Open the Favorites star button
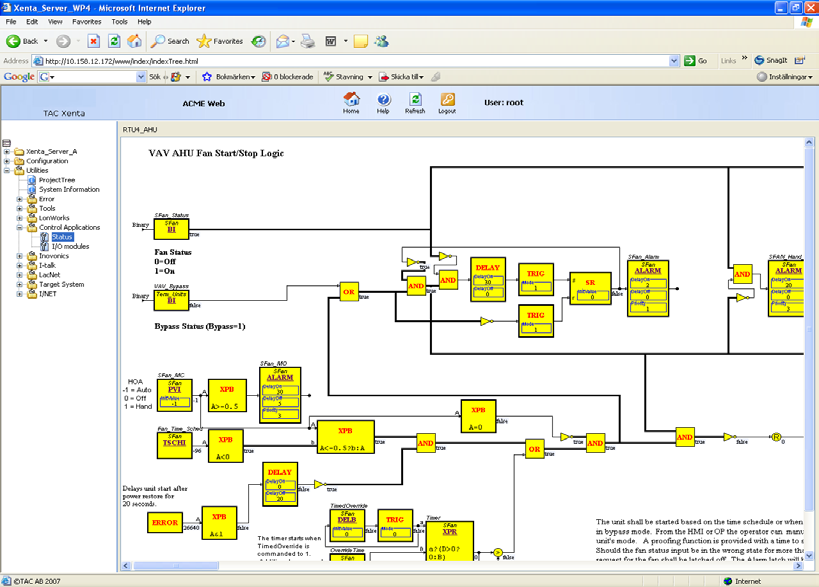 point(220,41)
